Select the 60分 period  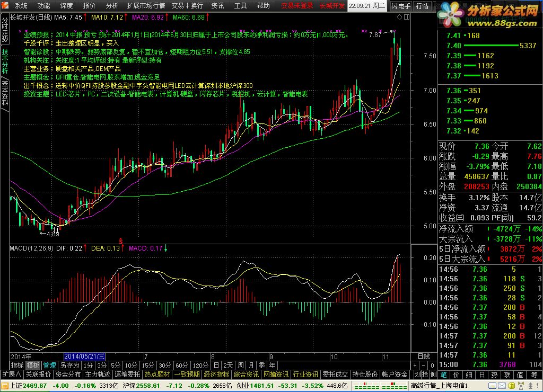pyautogui.click(x=182, y=366)
